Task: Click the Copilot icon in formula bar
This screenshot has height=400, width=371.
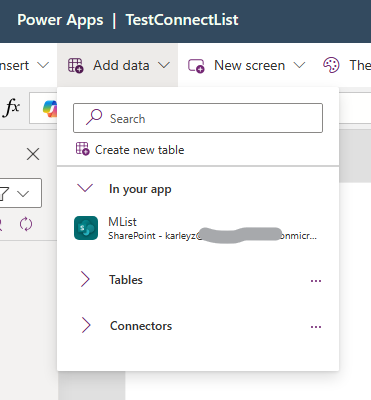Action: point(50,109)
